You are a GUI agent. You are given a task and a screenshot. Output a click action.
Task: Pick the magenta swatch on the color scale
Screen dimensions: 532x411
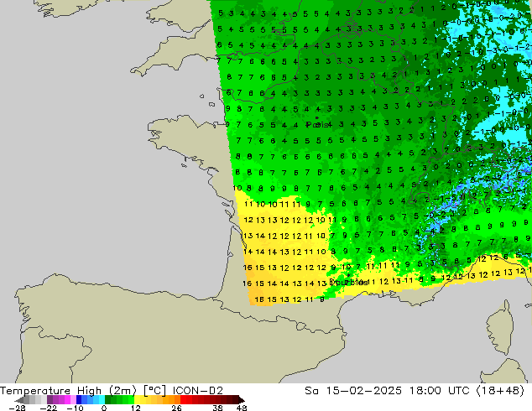67,400
